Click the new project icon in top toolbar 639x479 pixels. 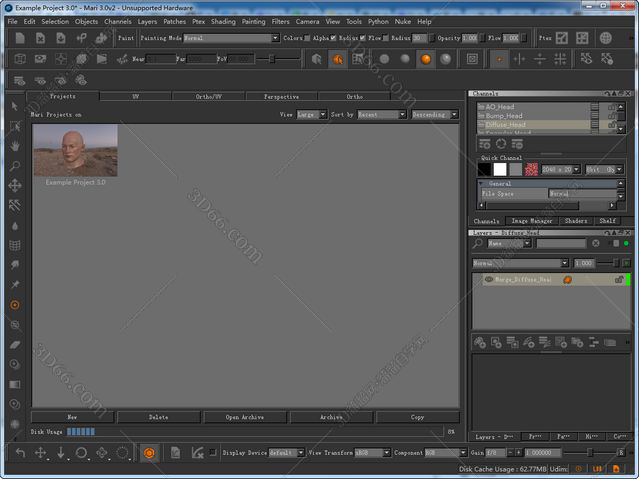(x=18, y=38)
